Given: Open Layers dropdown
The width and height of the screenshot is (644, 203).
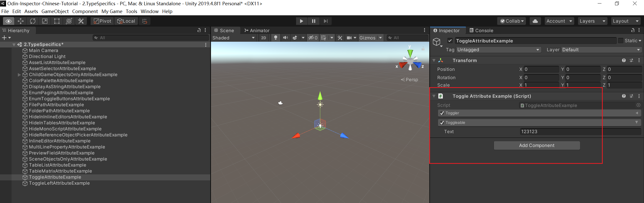Looking at the screenshot, I should coord(592,21).
